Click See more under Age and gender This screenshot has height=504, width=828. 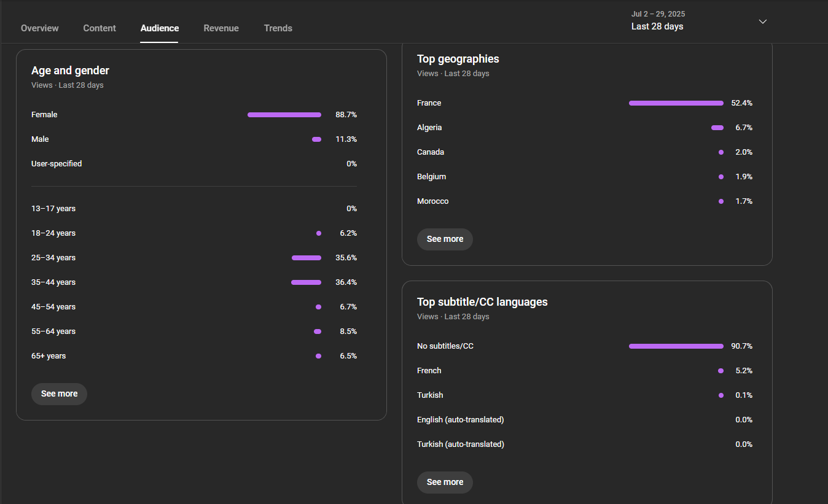tap(59, 394)
